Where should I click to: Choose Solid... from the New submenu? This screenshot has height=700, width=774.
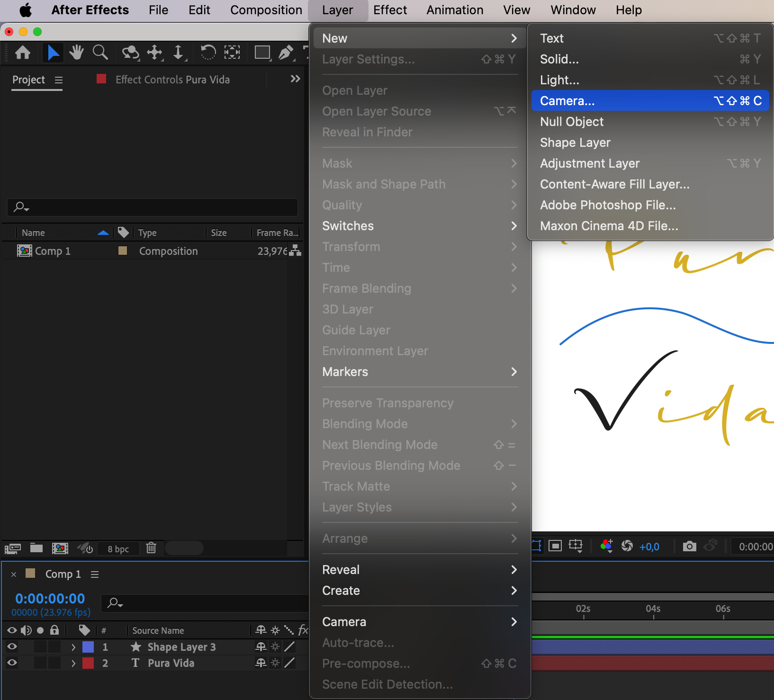click(650, 59)
